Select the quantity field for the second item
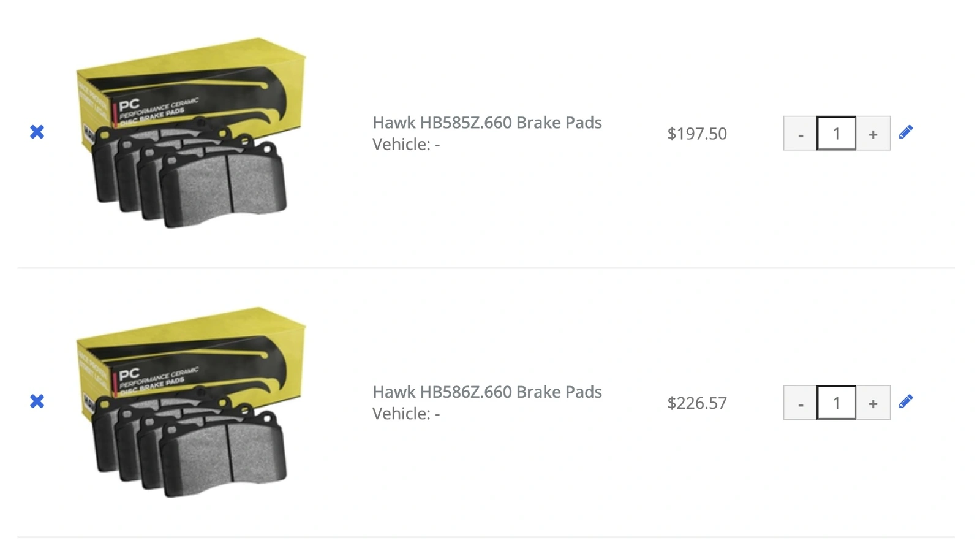The width and height of the screenshot is (980, 543). 836,403
